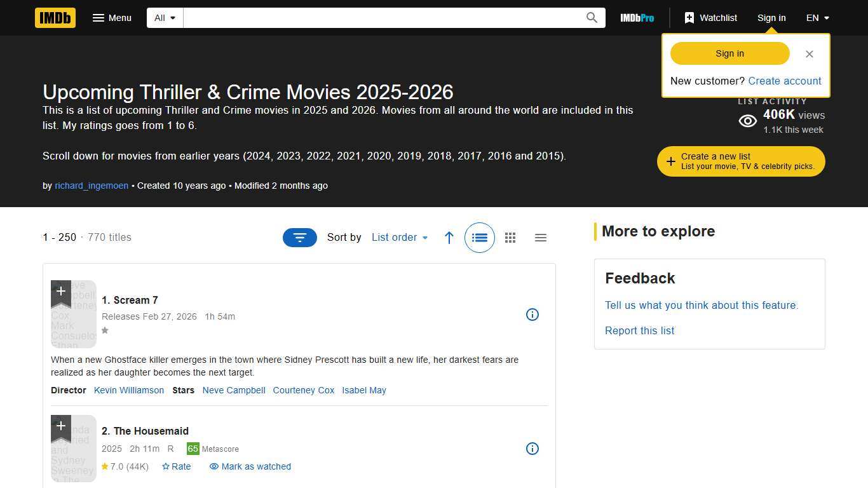
Task: Rate The Housemaid using the Rate star
Action: [177, 466]
